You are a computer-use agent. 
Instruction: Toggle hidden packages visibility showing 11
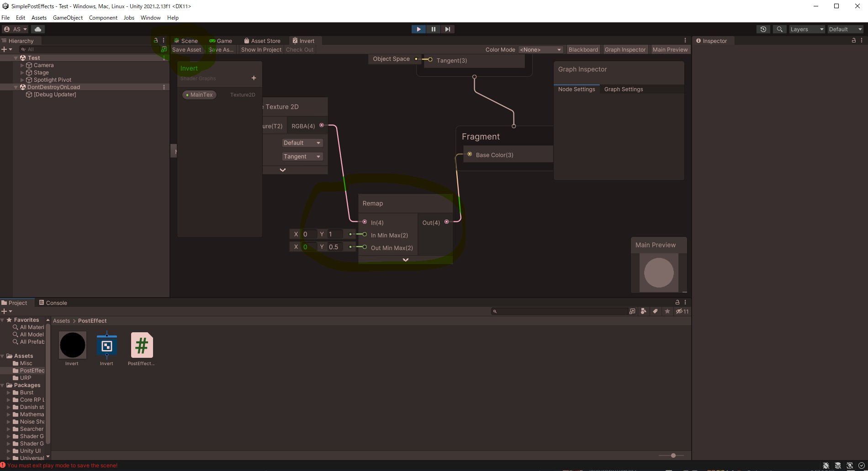tap(683, 311)
